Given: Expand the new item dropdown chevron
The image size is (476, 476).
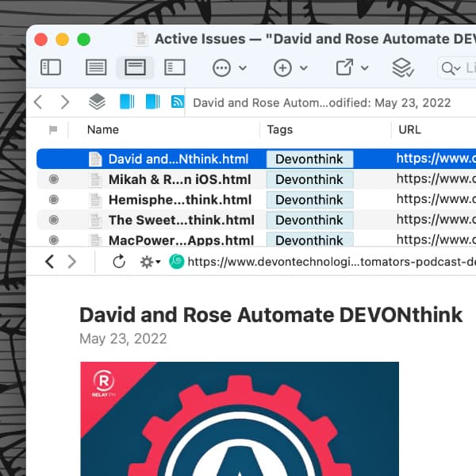Looking at the screenshot, I should tap(304, 67).
